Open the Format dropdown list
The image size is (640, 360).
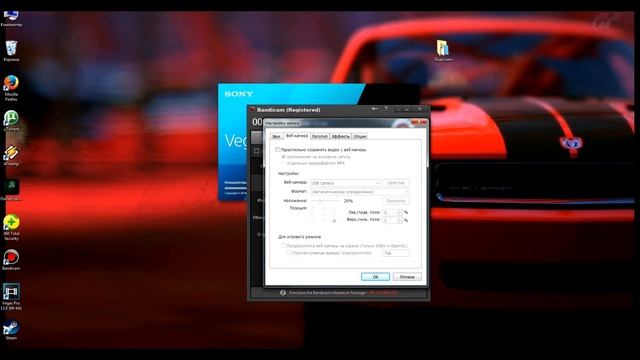[x=359, y=192]
